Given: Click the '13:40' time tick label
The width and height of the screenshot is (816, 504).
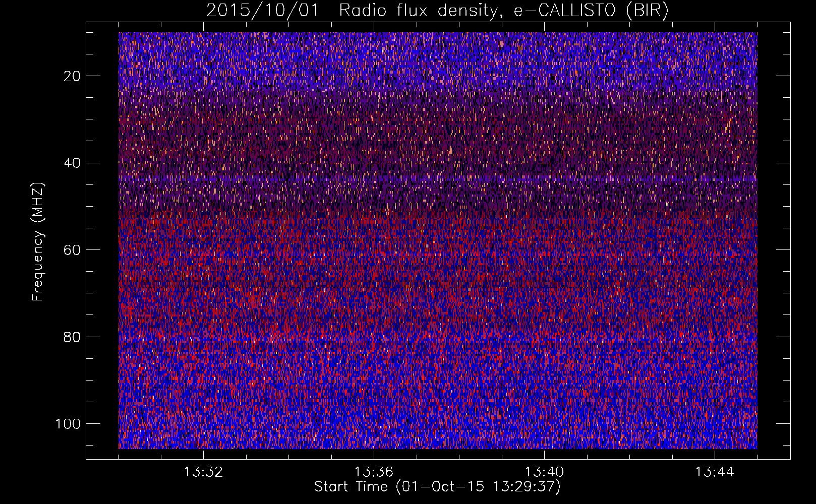Looking at the screenshot, I should click(x=544, y=472).
